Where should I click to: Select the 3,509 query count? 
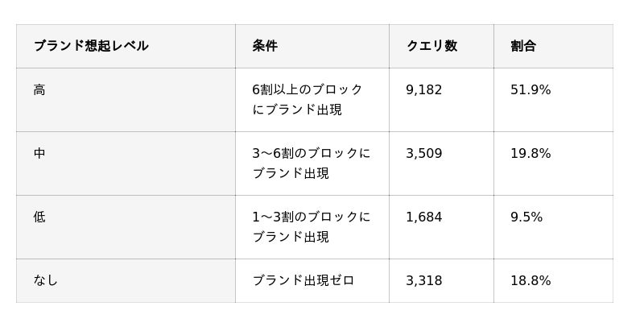tap(424, 153)
